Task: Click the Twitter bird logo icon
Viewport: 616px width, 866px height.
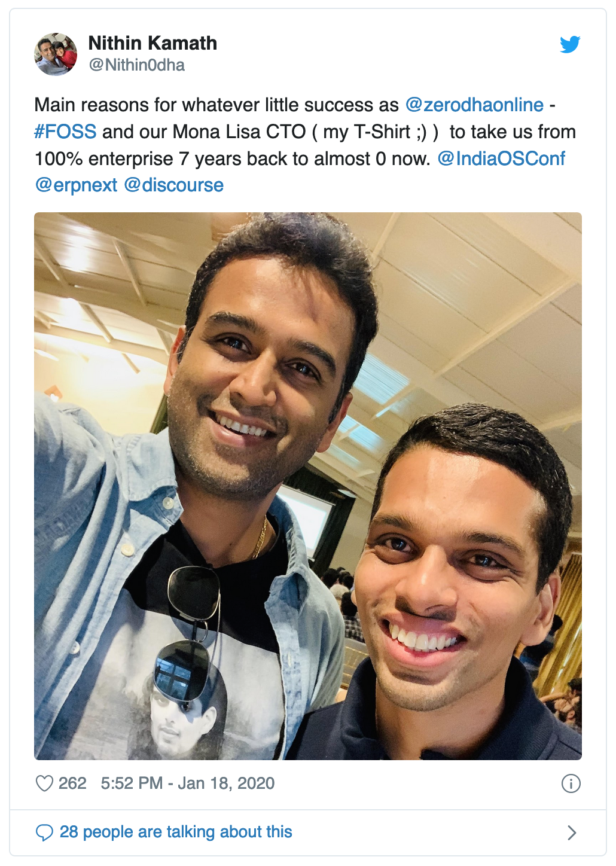Action: [x=570, y=44]
